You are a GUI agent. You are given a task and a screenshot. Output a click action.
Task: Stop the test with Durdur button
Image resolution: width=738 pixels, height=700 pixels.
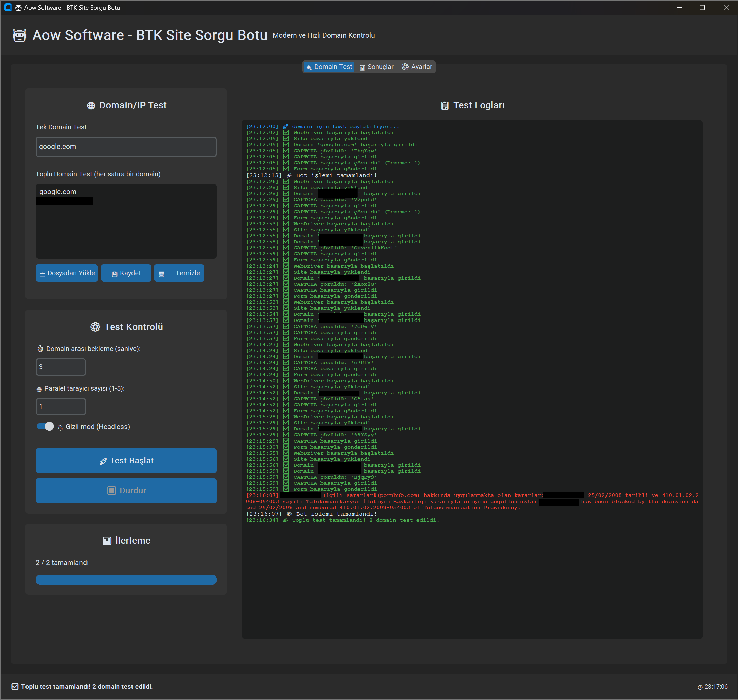point(126,491)
